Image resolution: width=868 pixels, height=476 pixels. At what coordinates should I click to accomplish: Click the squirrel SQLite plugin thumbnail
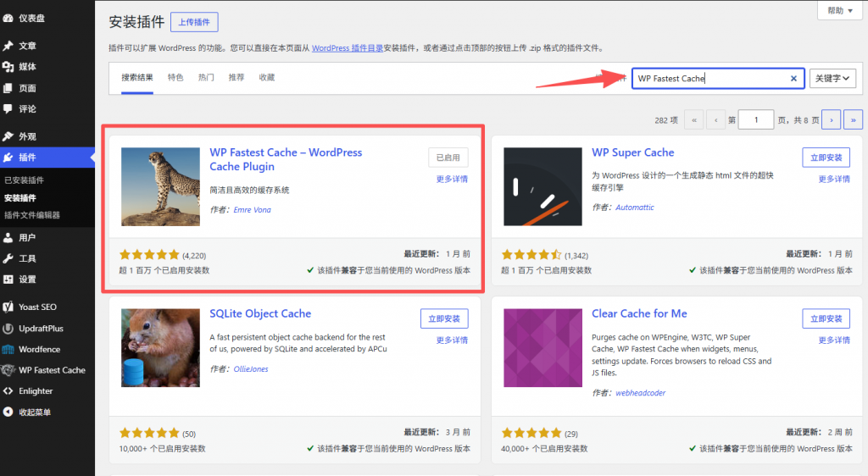[x=160, y=348]
